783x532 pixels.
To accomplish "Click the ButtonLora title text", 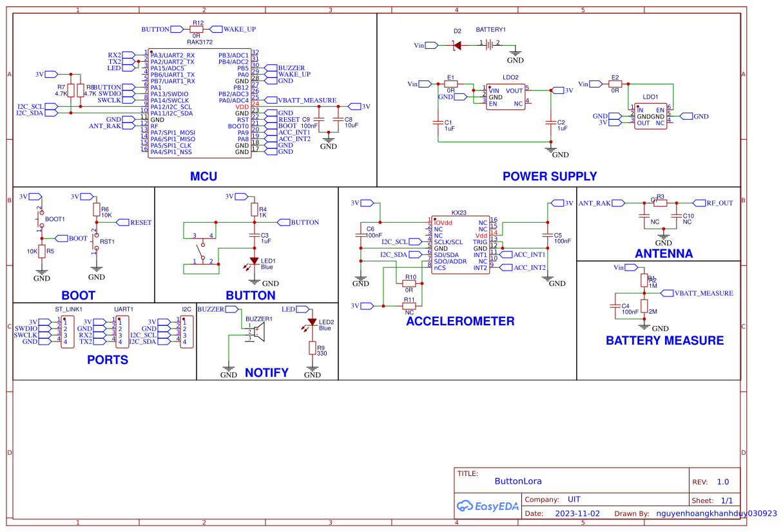I will pyautogui.click(x=518, y=481).
